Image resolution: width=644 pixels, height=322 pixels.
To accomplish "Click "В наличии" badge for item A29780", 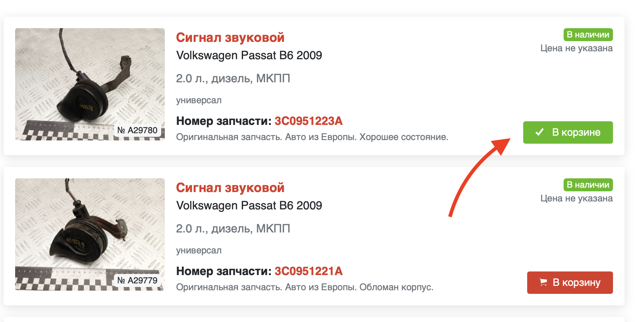I will 588,35.
